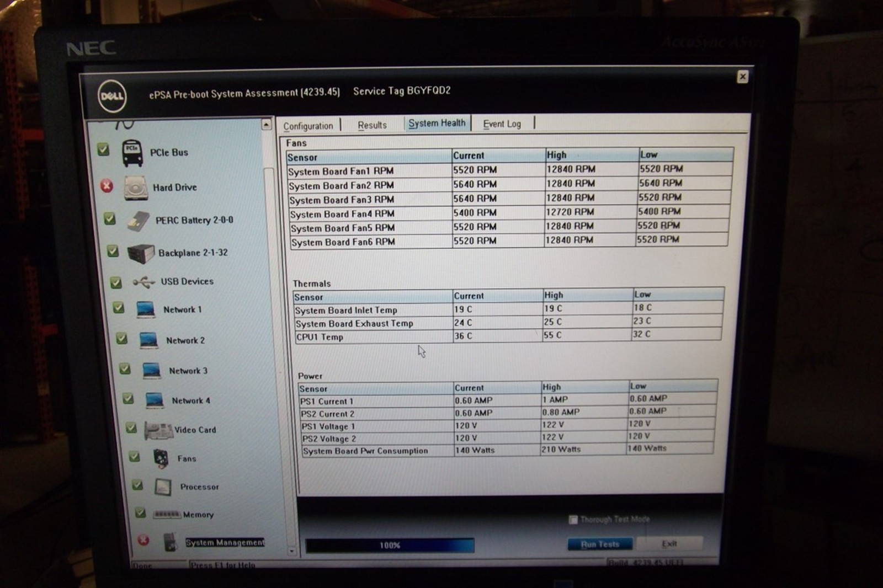Click the device list scroll-down arrow
The image size is (883, 588).
pyautogui.click(x=291, y=550)
